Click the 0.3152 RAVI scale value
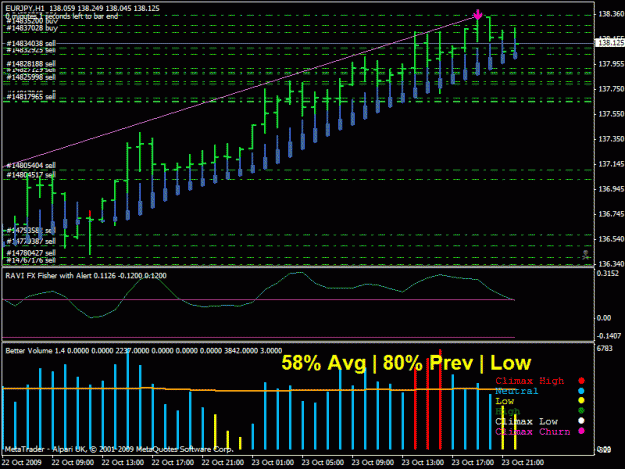The height and width of the screenshot is (469, 625). [607, 273]
